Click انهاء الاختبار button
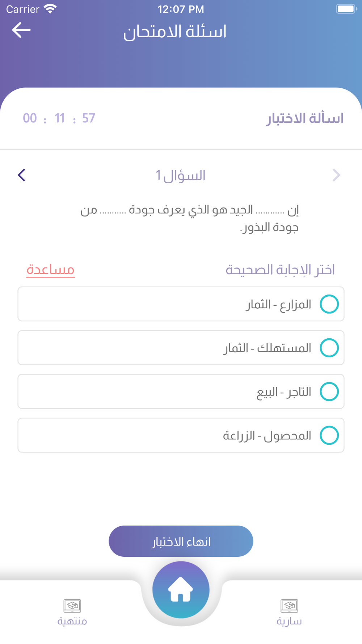This screenshot has width=362, height=644. pos(181,541)
